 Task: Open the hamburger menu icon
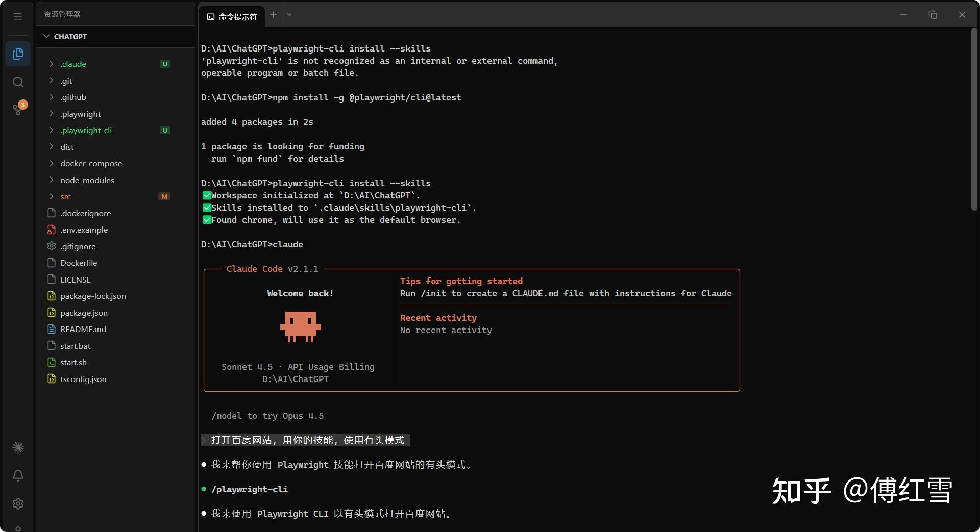tap(18, 16)
